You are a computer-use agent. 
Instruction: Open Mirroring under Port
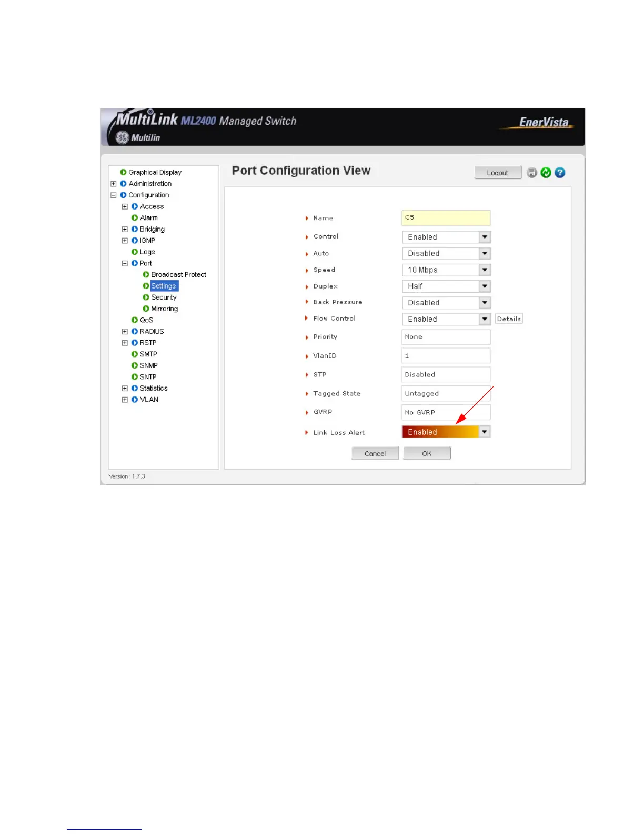[x=164, y=309]
